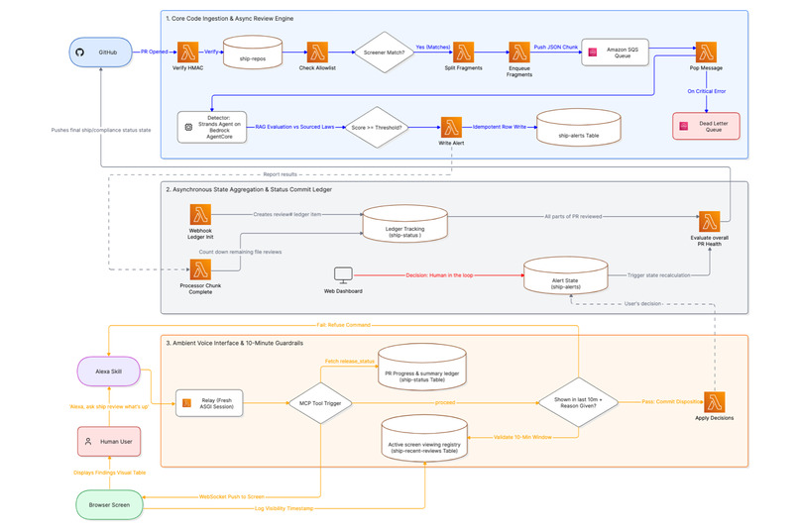
Task: Click the 'PR Opened' edge label
Action: click(155, 52)
